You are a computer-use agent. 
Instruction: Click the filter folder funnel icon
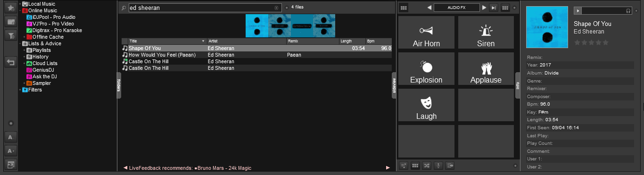click(11, 35)
